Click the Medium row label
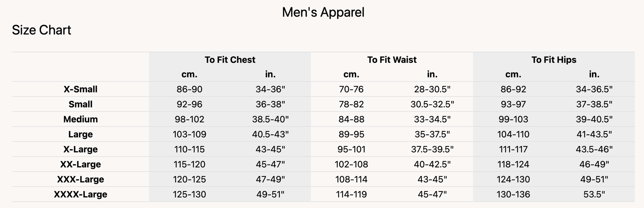The image size is (644, 208). [80, 119]
